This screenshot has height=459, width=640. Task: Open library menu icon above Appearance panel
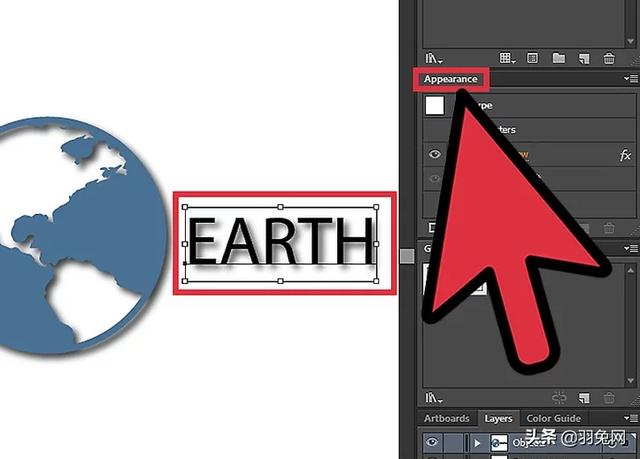pos(433,59)
